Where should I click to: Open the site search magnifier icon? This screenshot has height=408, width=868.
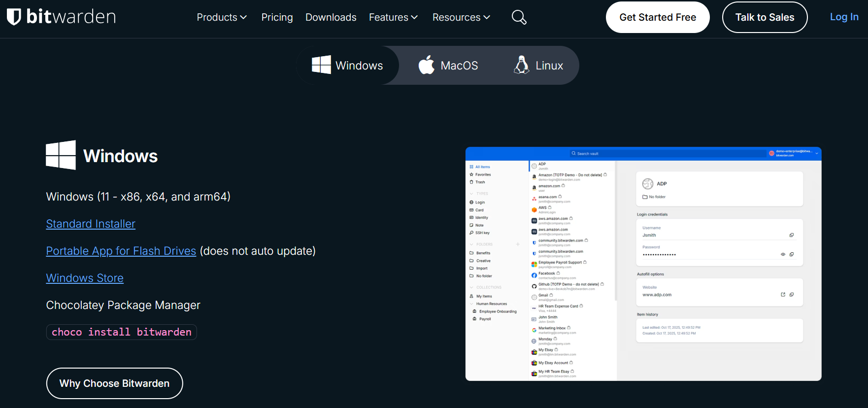[x=519, y=17]
